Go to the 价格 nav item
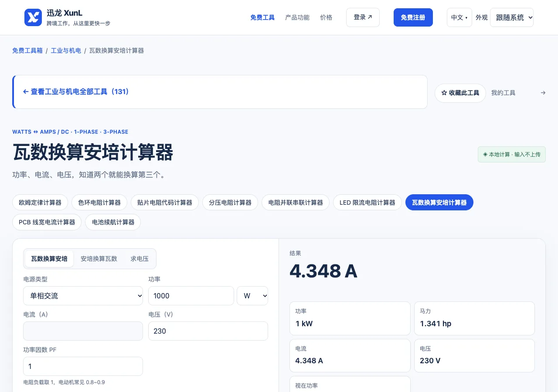 [326, 17]
